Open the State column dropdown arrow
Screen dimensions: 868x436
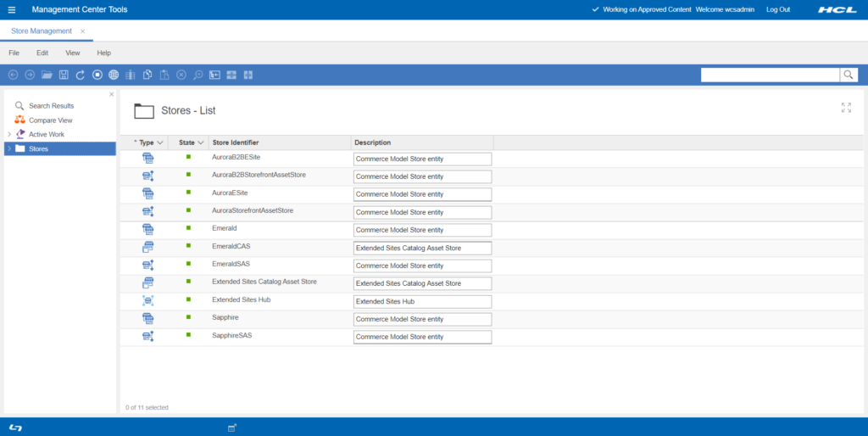coord(200,143)
